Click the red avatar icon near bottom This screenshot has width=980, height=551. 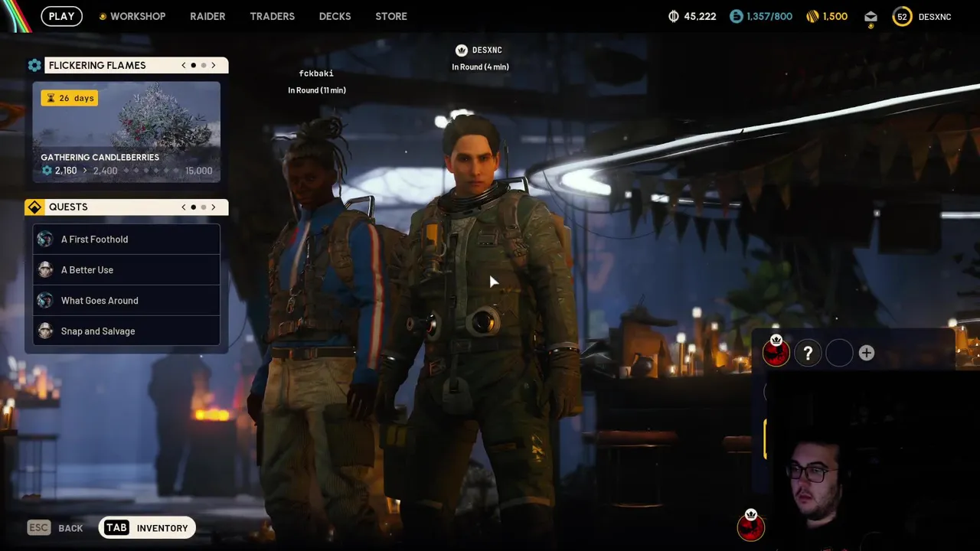(751, 527)
